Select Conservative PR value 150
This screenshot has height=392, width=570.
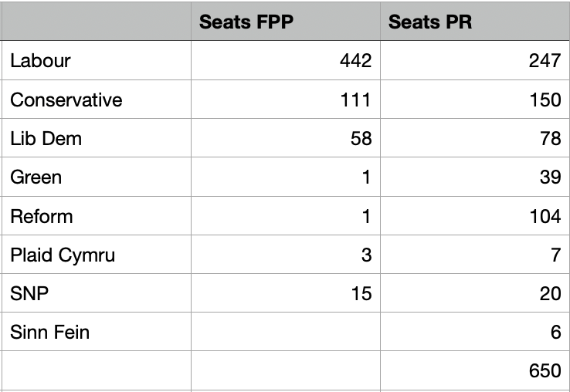pyautogui.click(x=474, y=100)
